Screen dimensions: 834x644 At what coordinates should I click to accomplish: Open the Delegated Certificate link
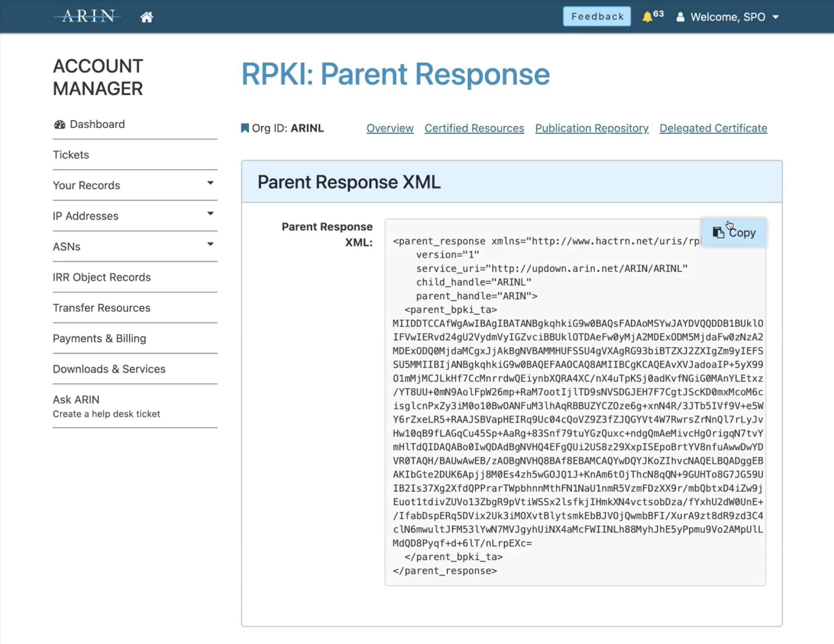pos(713,128)
